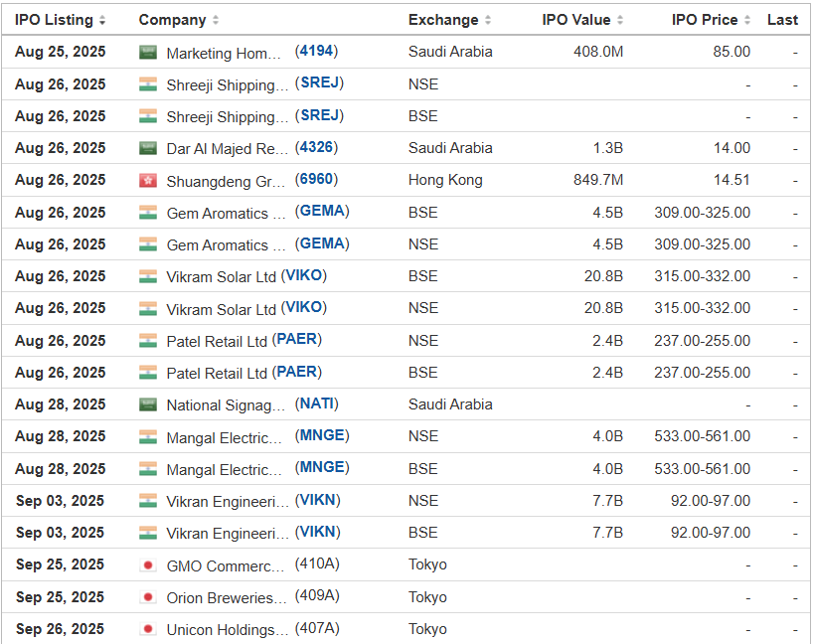Select the Sep 26, 2025 listing date
The width and height of the screenshot is (813, 644).
pyautogui.click(x=61, y=629)
